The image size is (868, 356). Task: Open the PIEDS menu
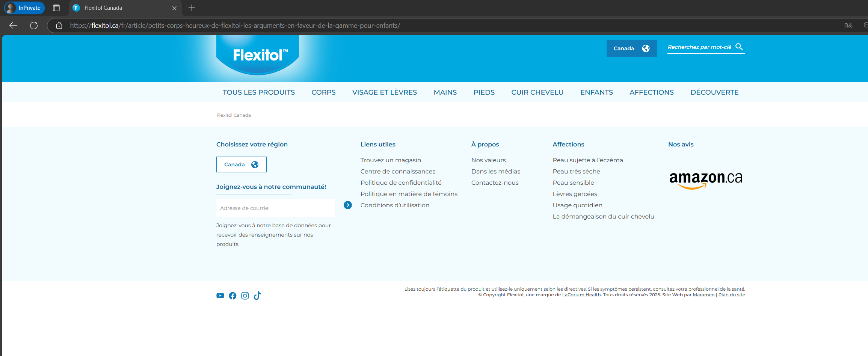(x=484, y=92)
